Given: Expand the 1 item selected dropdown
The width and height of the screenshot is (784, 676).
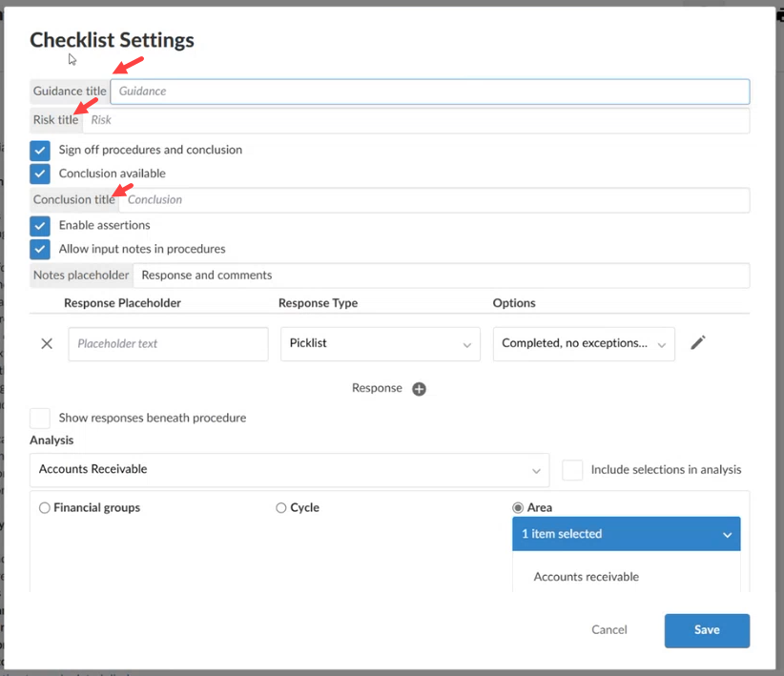Looking at the screenshot, I should click(x=626, y=534).
